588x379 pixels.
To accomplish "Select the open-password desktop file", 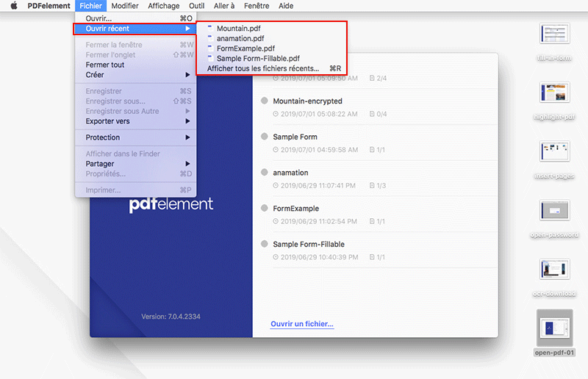I will pyautogui.click(x=554, y=219).
